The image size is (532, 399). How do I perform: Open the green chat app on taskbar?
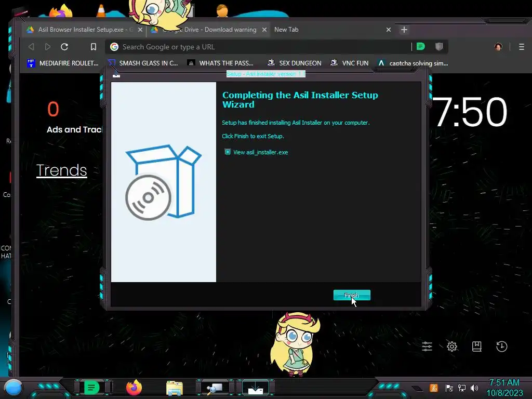click(91, 388)
